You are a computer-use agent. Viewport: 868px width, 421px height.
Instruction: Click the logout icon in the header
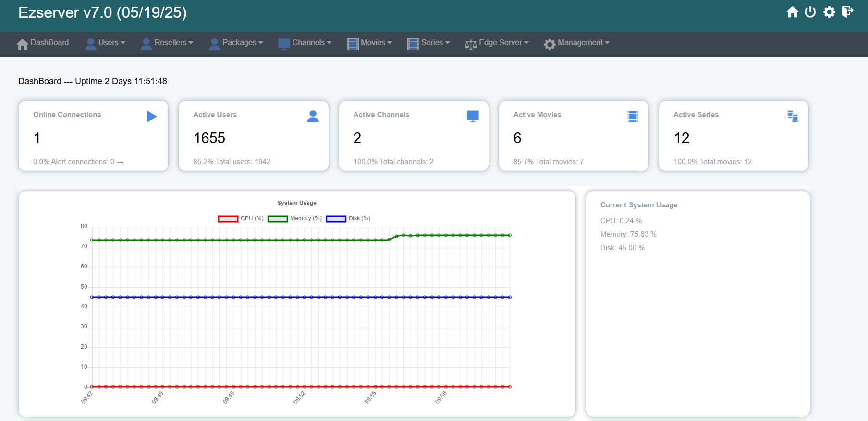[847, 12]
